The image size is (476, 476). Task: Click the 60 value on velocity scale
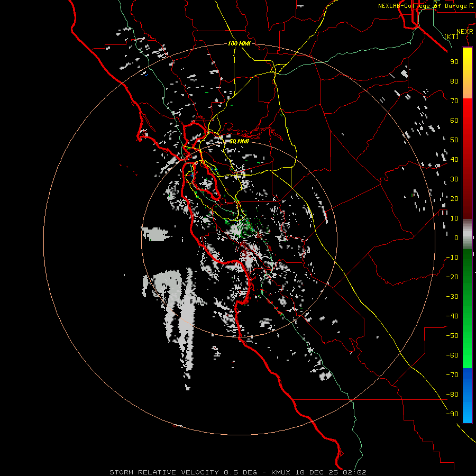tap(454, 120)
